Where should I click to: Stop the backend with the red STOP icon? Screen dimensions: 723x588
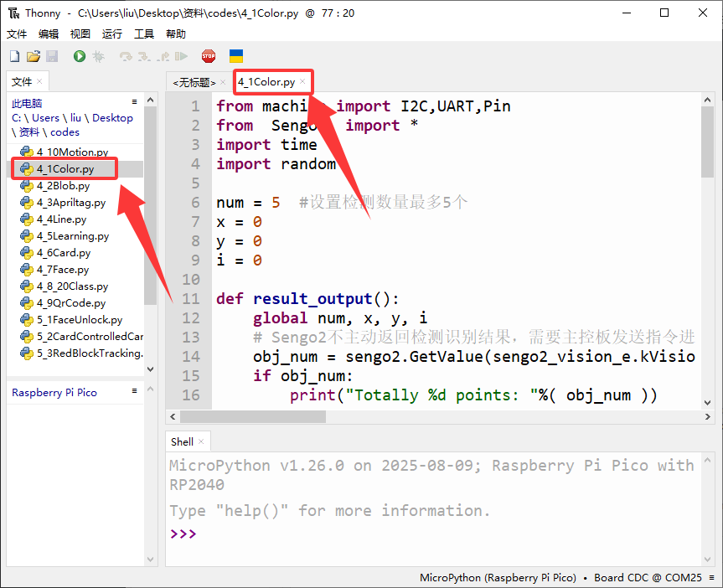209,56
